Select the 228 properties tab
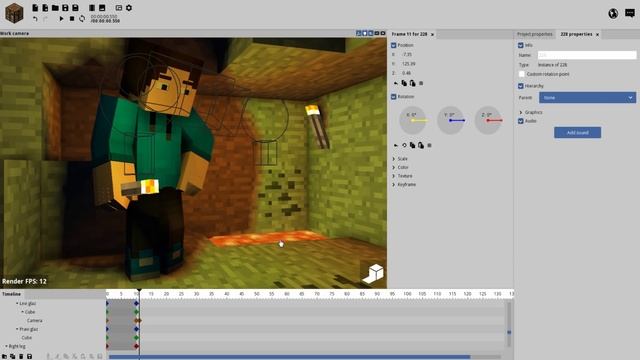This screenshot has width=640, height=360. pyautogui.click(x=576, y=34)
